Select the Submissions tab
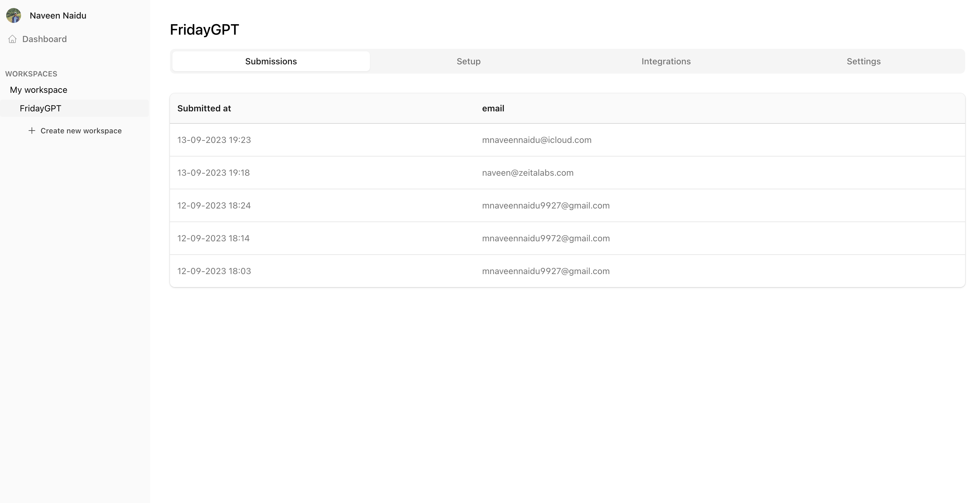Image resolution: width=980 pixels, height=503 pixels. click(271, 61)
